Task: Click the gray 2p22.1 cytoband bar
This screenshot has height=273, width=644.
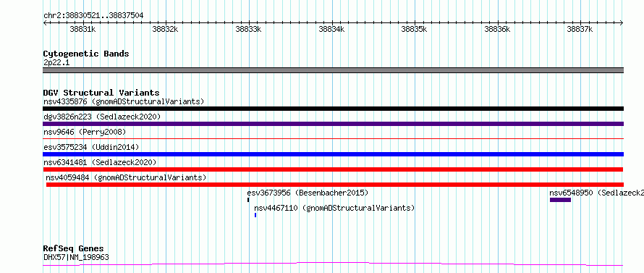Action: click(x=333, y=70)
